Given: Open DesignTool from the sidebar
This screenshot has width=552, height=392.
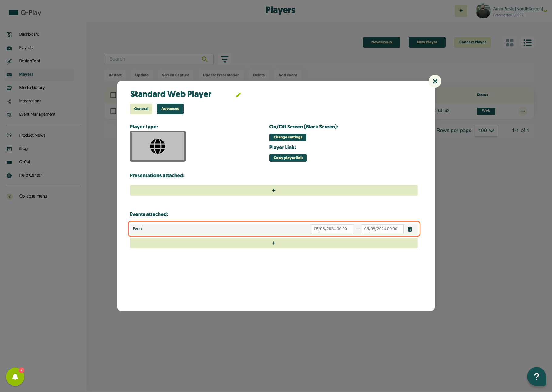Looking at the screenshot, I should [x=29, y=61].
